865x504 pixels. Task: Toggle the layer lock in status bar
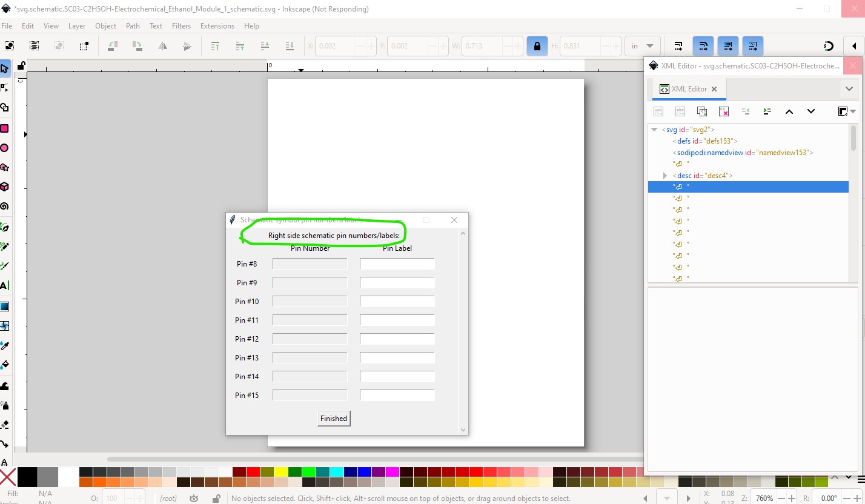216,499
